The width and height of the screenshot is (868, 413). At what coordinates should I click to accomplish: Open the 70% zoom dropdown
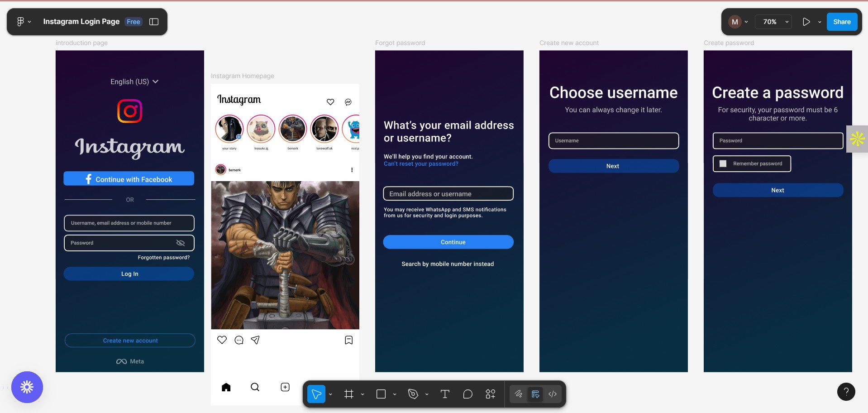(x=774, y=22)
